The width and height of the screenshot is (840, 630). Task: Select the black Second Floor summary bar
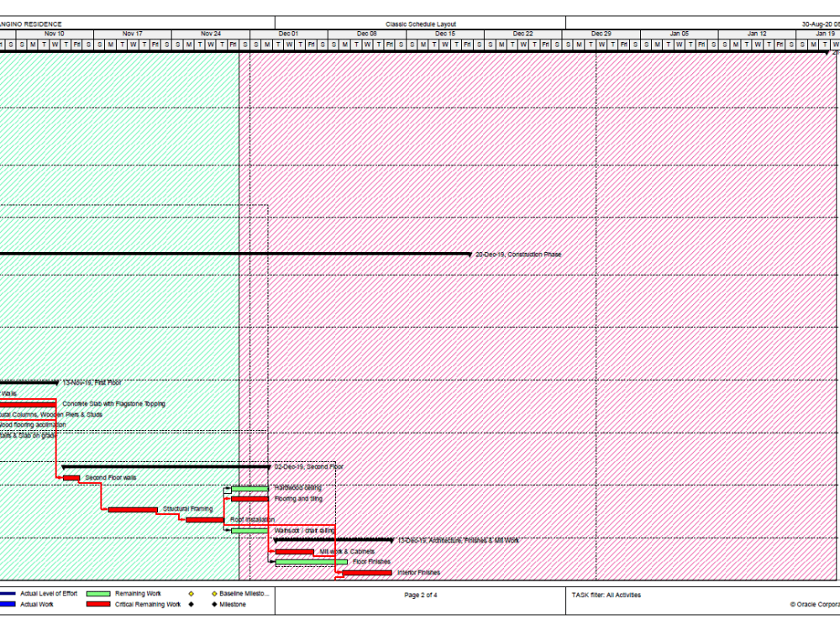point(166,467)
